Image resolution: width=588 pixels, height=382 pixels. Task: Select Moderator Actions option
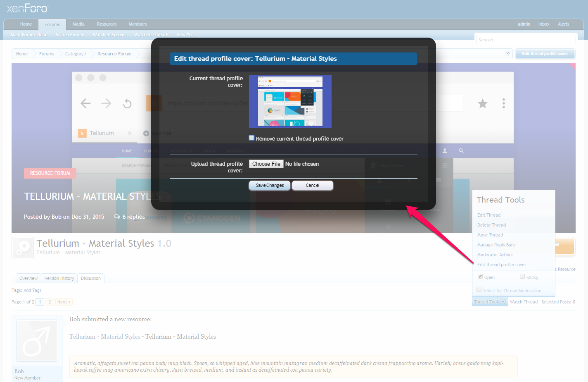495,255
